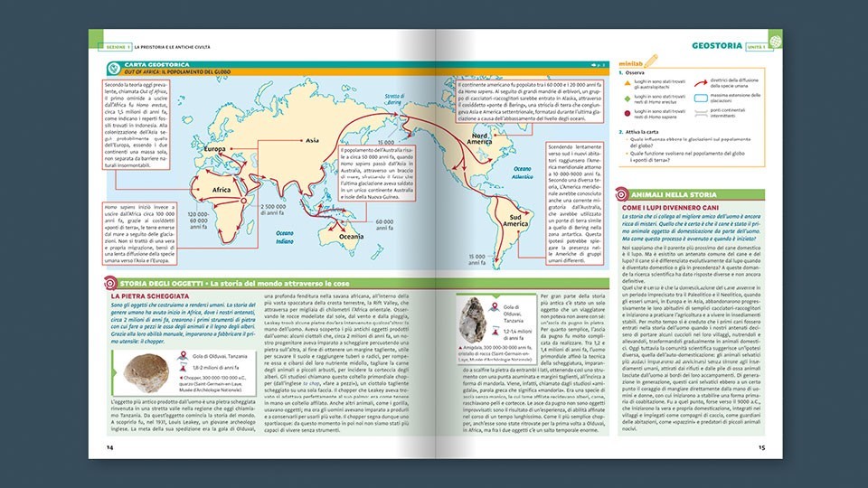Click the Carta Geostorica compass icon
This screenshot has width=868, height=488.
point(114,69)
